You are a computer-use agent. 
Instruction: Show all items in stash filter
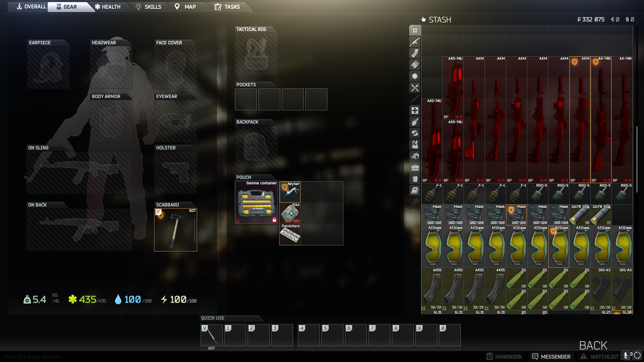(x=415, y=31)
